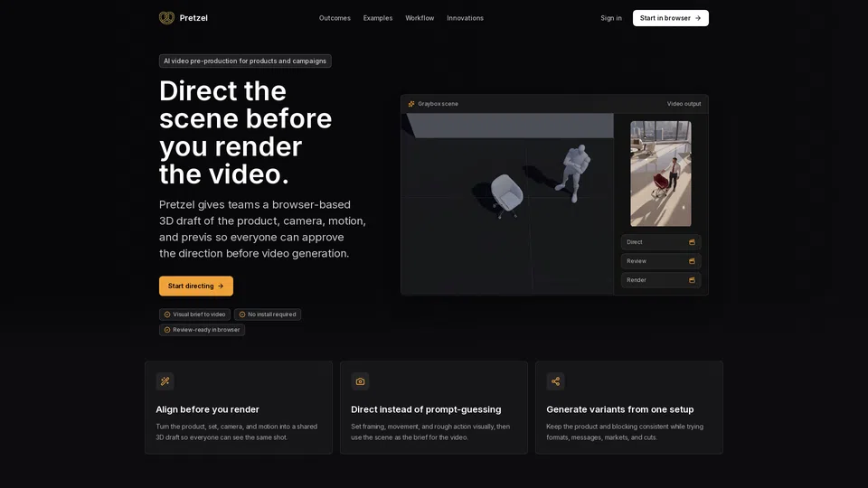Click Direct instead of prompt-guessing heading
The image size is (868, 488).
[x=426, y=409]
